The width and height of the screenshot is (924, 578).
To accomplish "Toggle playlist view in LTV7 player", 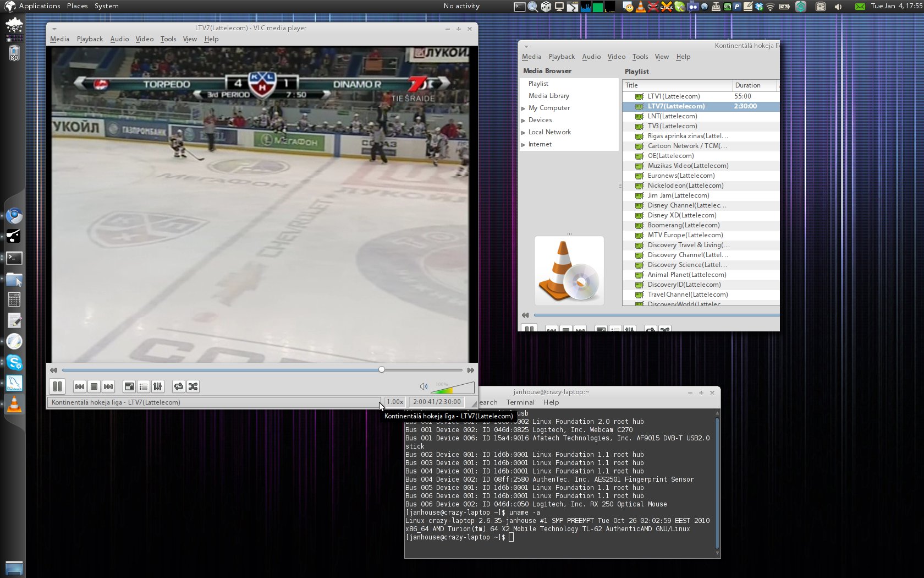I will click(x=144, y=386).
